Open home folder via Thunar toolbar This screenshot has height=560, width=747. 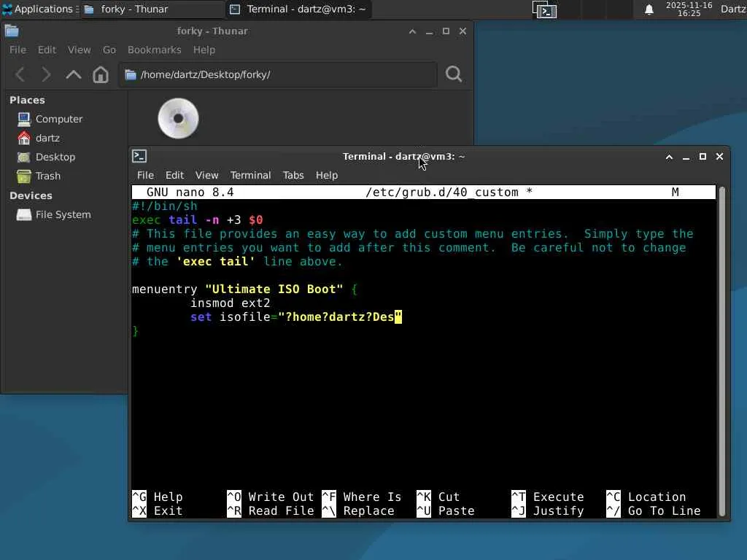pos(101,75)
